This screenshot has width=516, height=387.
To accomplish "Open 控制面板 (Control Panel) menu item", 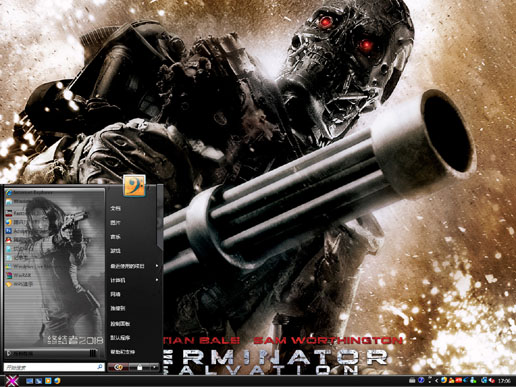I will [x=120, y=323].
